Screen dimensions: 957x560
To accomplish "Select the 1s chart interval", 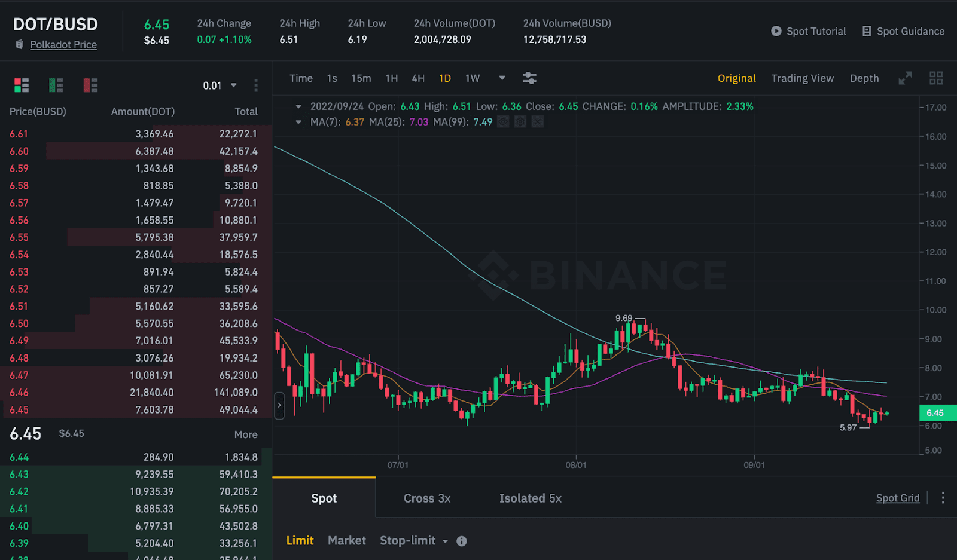I will click(x=332, y=78).
